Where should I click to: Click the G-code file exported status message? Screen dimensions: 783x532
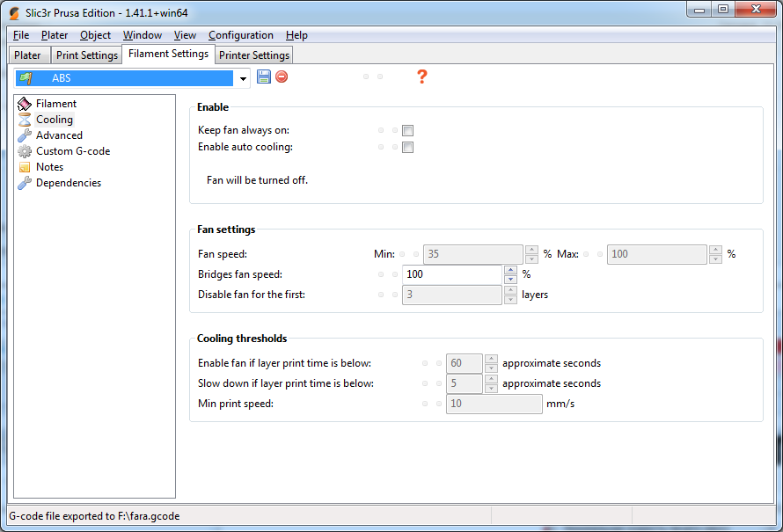(94, 516)
